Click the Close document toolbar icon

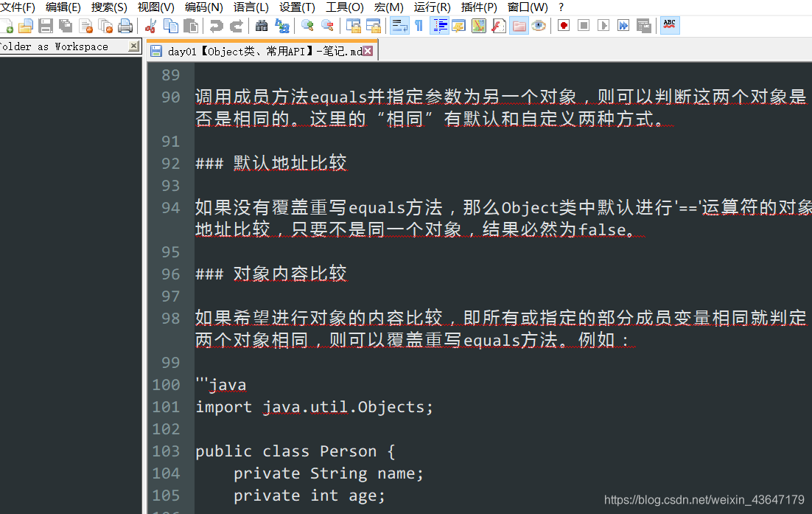(85, 25)
